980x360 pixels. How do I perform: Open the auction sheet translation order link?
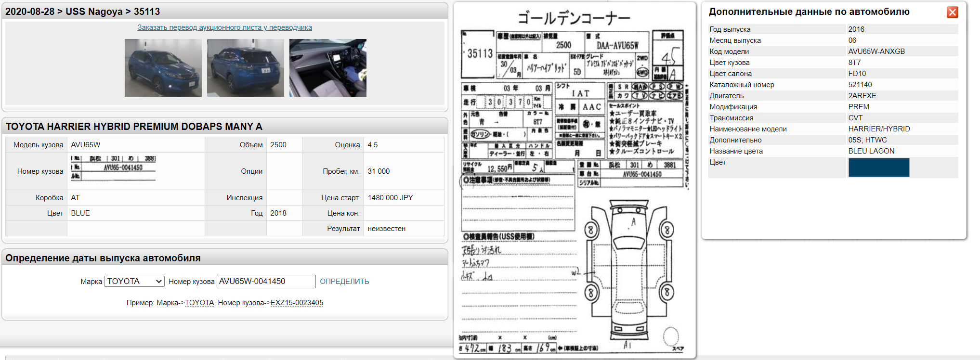(224, 27)
